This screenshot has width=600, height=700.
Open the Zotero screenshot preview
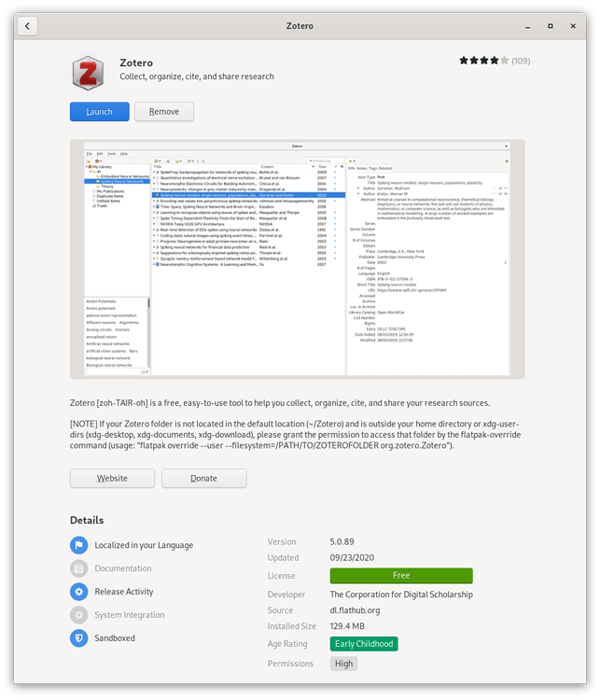pyautogui.click(x=298, y=259)
